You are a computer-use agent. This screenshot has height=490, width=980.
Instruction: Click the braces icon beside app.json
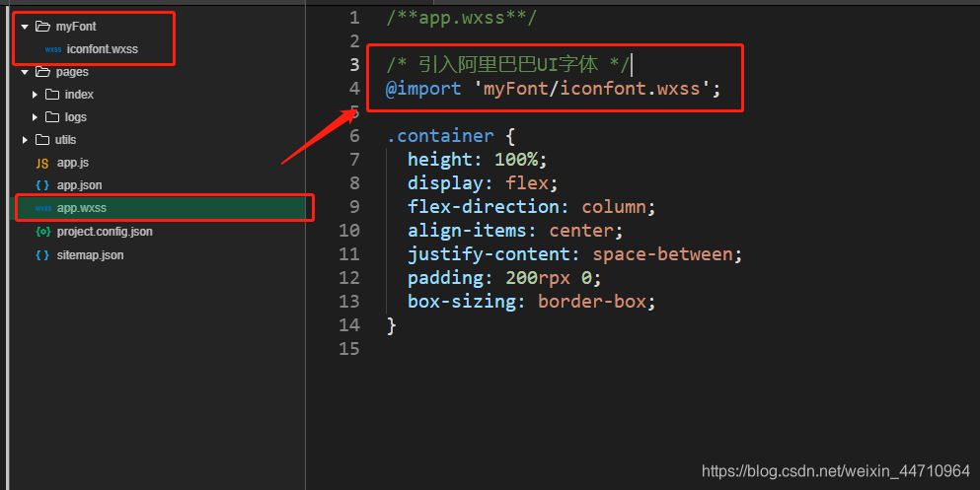pos(41,185)
